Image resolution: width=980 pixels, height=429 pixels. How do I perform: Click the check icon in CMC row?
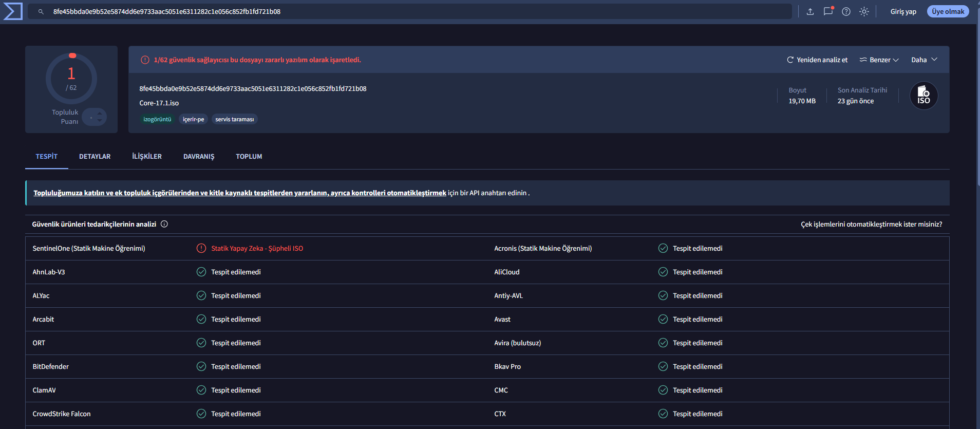[663, 390]
